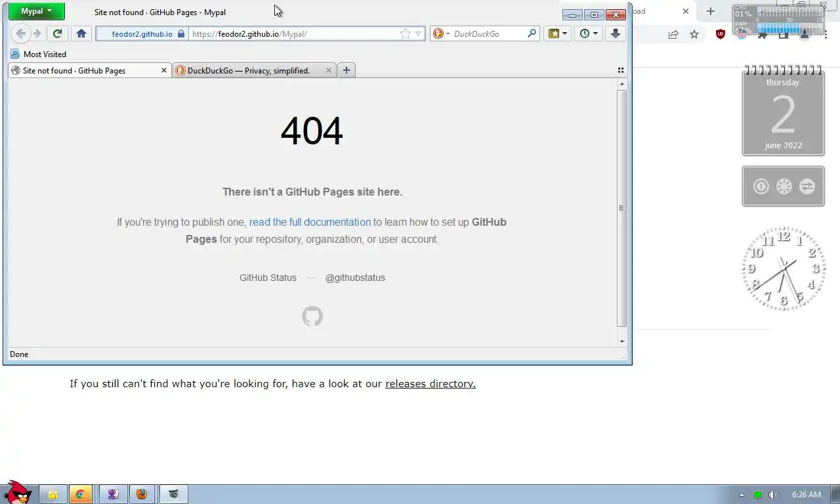Open the purple taskbar application icon
Image resolution: width=840 pixels, height=504 pixels.
(113, 494)
